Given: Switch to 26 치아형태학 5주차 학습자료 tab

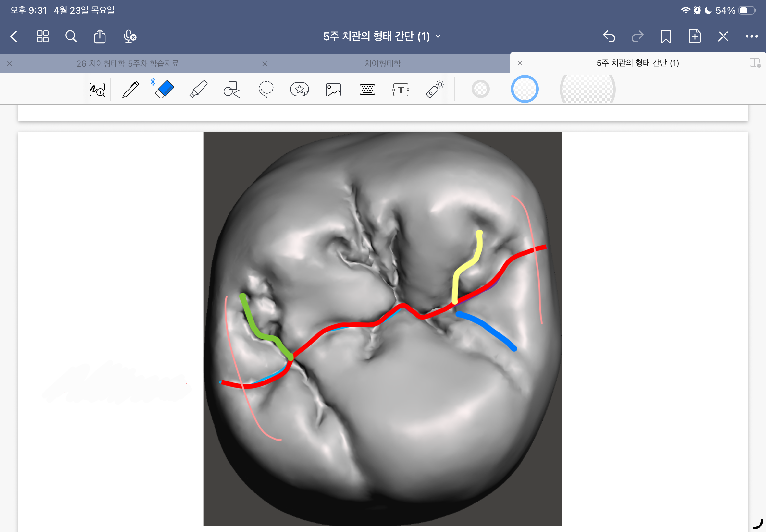Looking at the screenshot, I should tap(127, 63).
